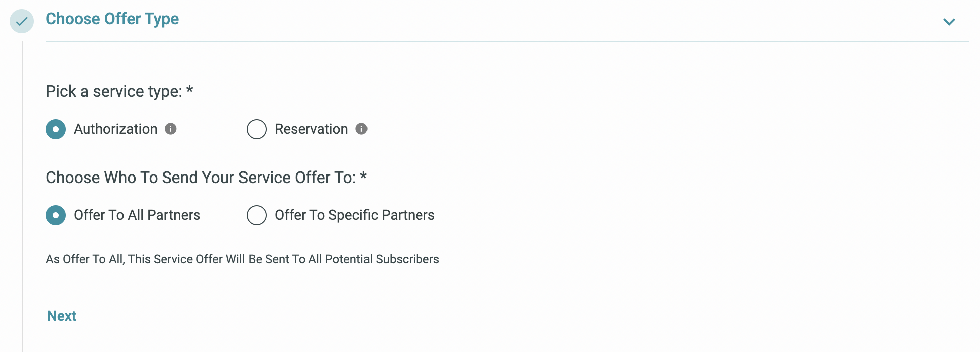980x352 pixels.
Task: Click the Next link
Action: (x=62, y=316)
